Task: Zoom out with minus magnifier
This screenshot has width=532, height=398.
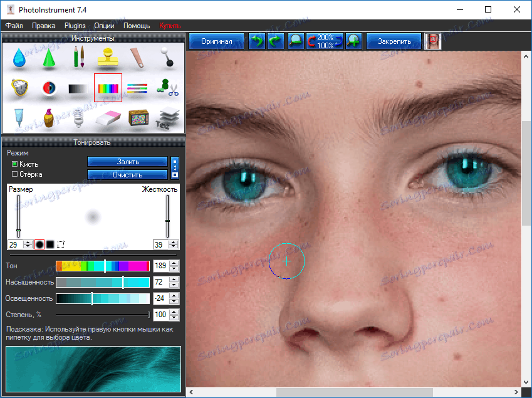Action: tap(296, 41)
